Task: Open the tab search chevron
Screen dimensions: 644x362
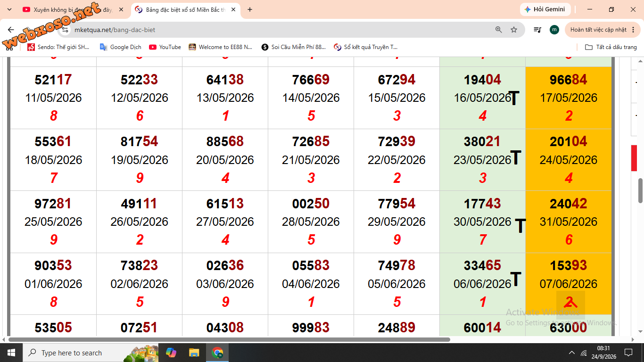Action: click(9, 9)
